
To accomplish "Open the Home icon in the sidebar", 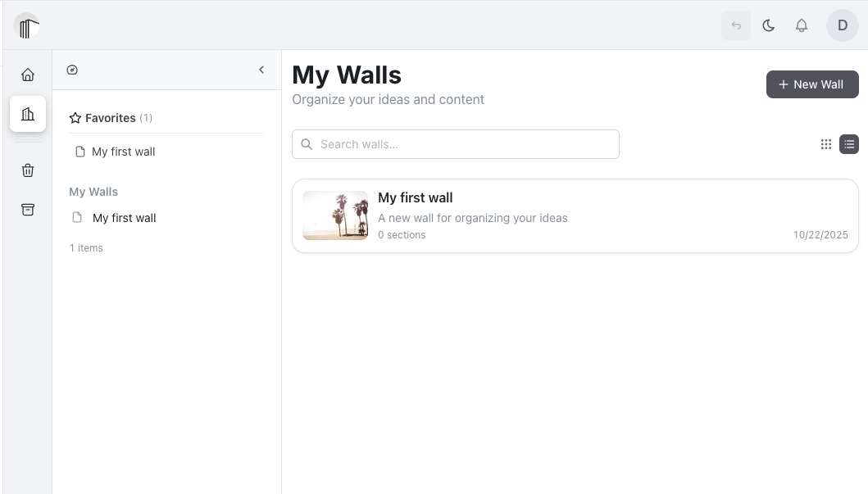I will point(28,75).
